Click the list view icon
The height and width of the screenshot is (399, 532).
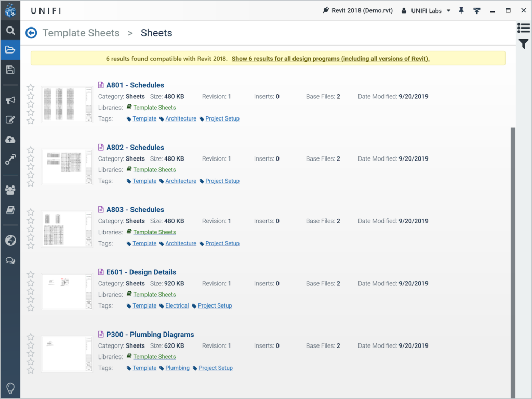pos(524,28)
